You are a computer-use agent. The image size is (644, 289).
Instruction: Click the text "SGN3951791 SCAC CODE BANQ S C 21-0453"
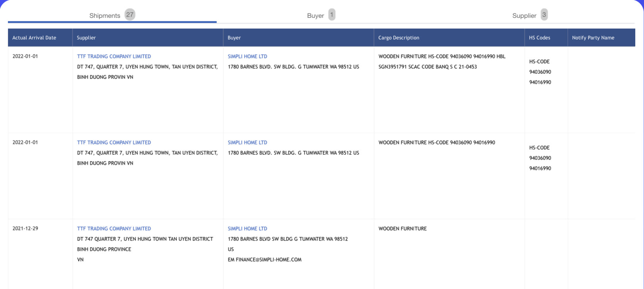click(427, 67)
